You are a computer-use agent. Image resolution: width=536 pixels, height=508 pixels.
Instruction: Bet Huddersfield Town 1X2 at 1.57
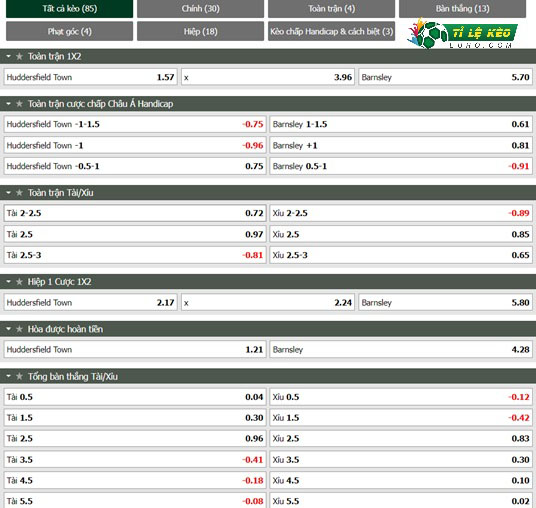point(91,77)
